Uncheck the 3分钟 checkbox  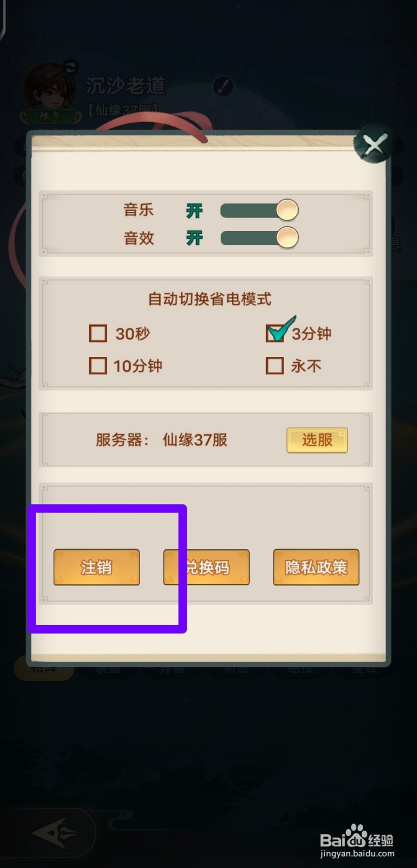[x=275, y=333]
